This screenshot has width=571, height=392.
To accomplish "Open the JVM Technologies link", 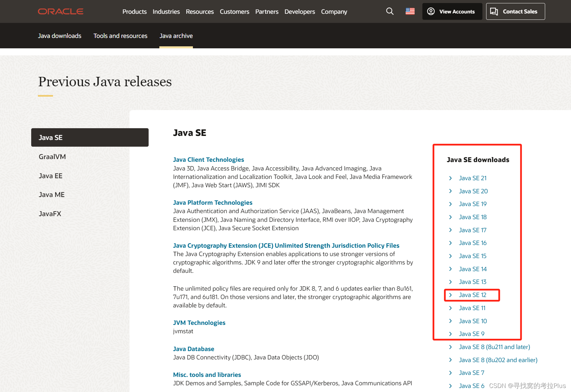I will (x=199, y=323).
